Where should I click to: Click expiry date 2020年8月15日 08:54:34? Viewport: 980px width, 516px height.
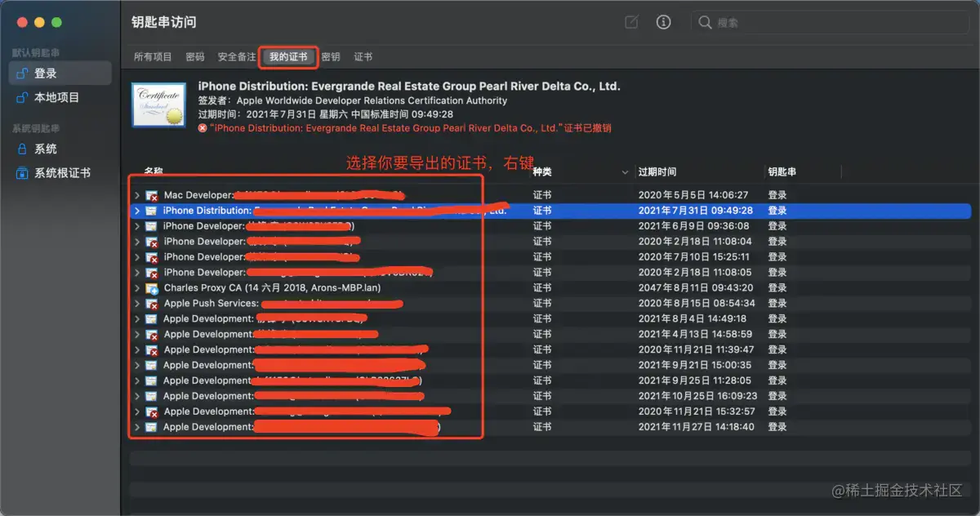coord(697,304)
